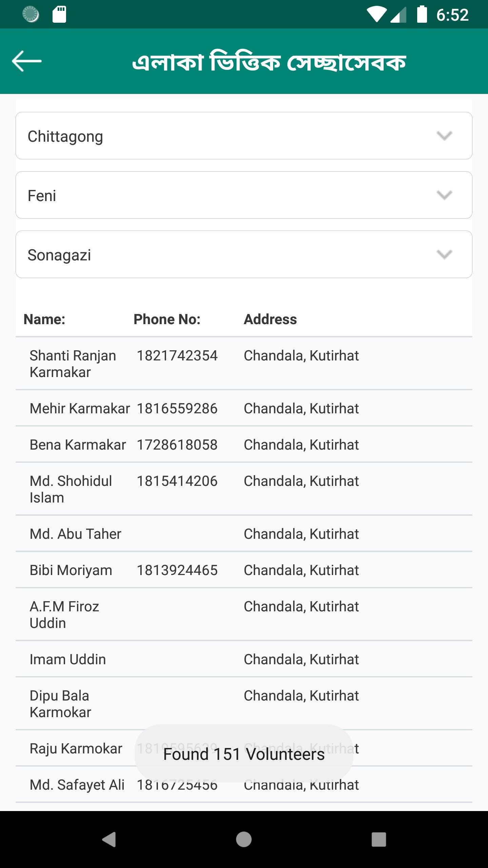The image size is (488, 868).
Task: Open the Feni district dropdown
Action: click(x=244, y=195)
